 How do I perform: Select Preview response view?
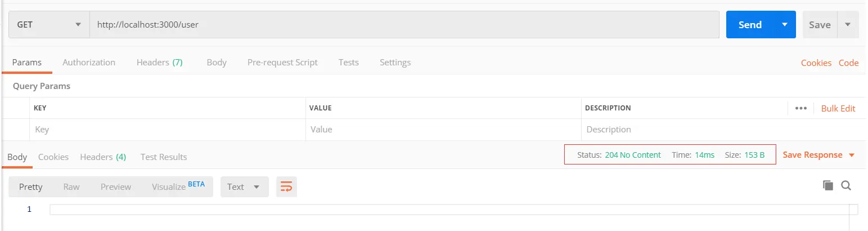(x=116, y=186)
